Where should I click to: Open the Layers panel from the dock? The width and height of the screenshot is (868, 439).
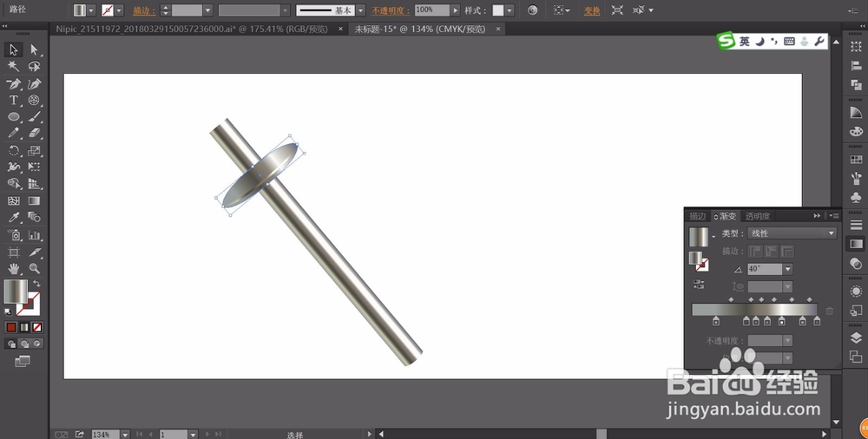click(x=856, y=338)
